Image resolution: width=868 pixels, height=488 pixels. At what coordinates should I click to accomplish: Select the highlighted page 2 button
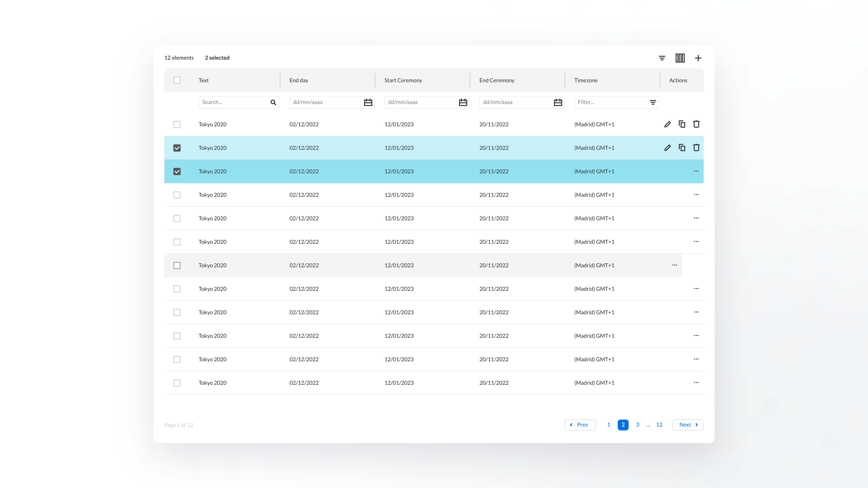tap(623, 425)
